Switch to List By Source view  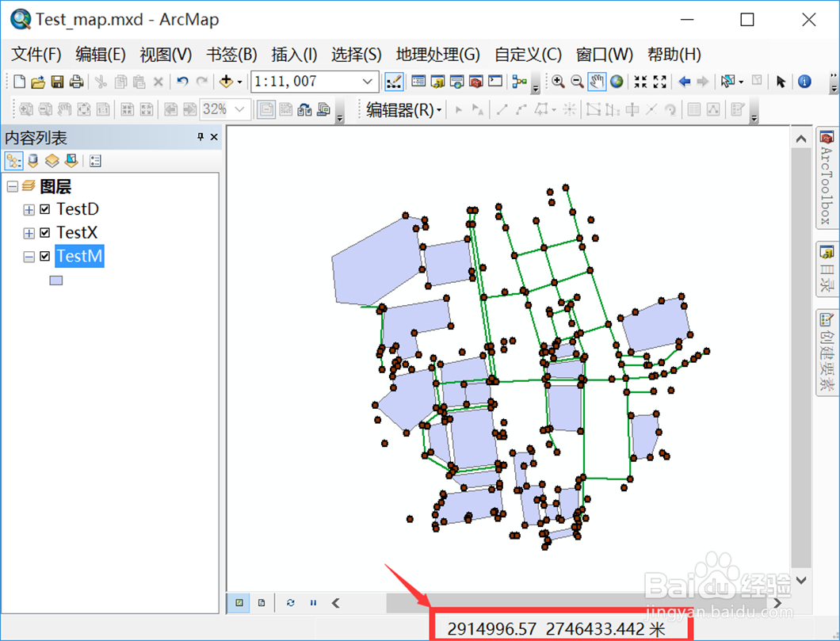(32, 160)
